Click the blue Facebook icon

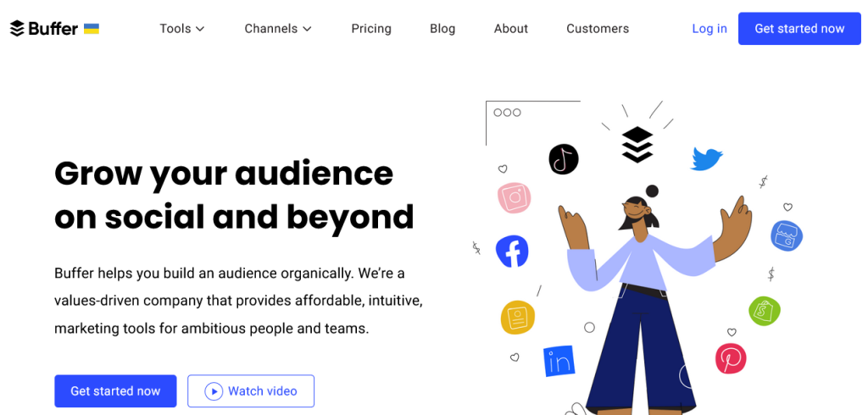(x=512, y=252)
